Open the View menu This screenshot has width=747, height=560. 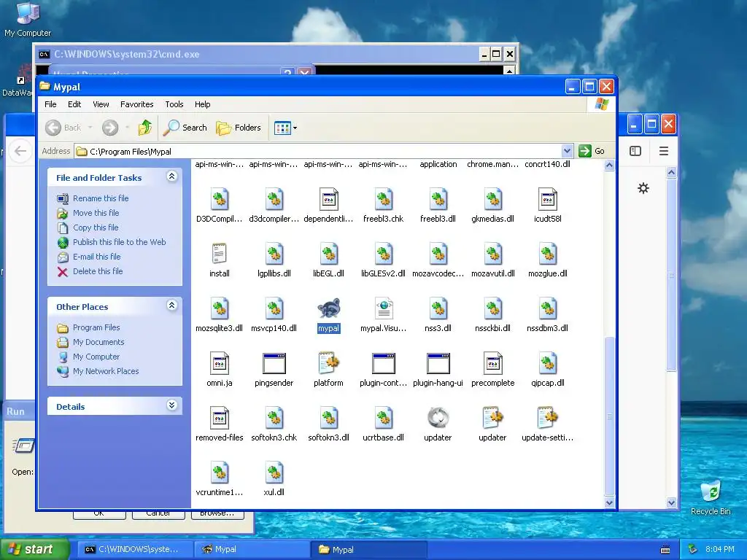pyautogui.click(x=101, y=104)
